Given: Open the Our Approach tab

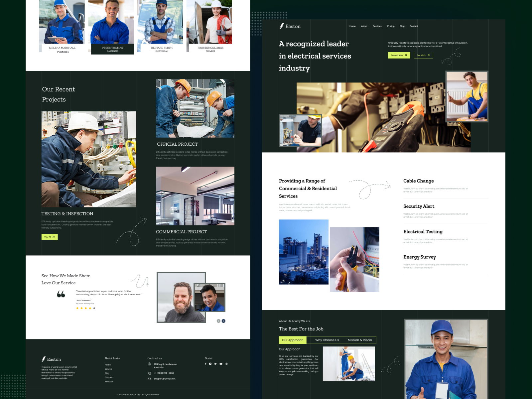Looking at the screenshot, I should coord(293,340).
